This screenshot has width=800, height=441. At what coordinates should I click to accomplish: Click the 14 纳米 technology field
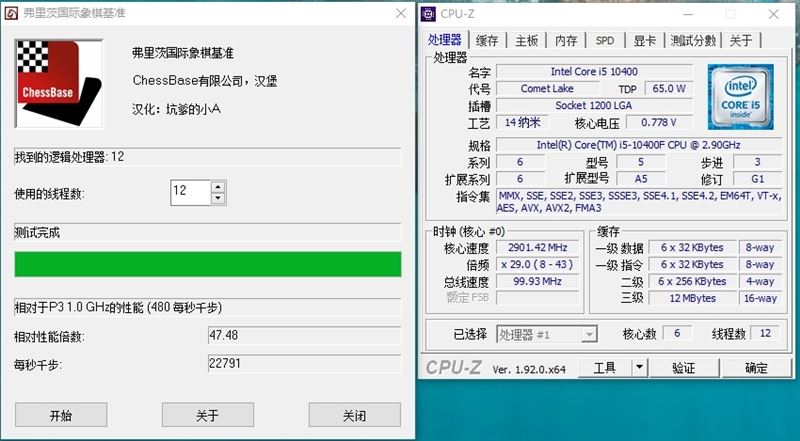click(x=522, y=122)
